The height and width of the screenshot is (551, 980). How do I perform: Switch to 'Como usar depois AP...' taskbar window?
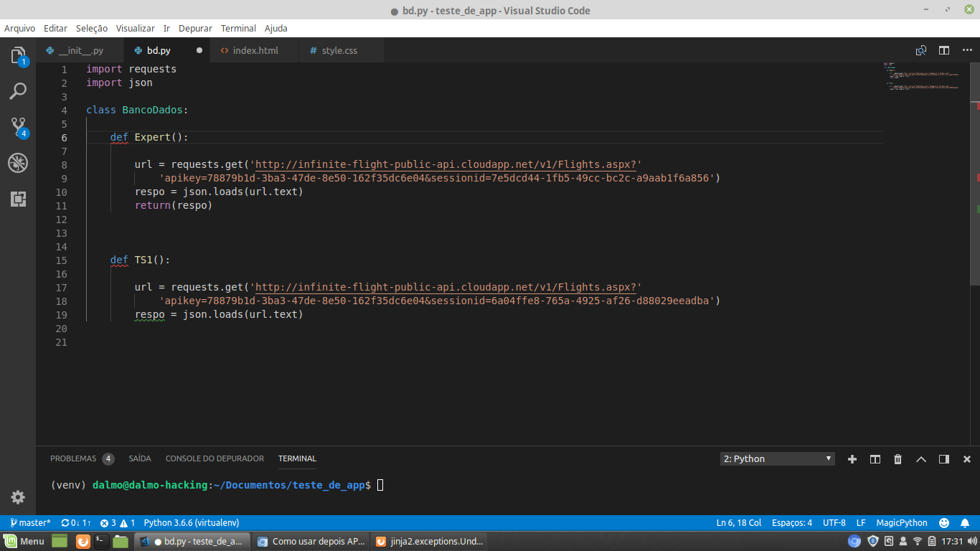click(x=311, y=541)
